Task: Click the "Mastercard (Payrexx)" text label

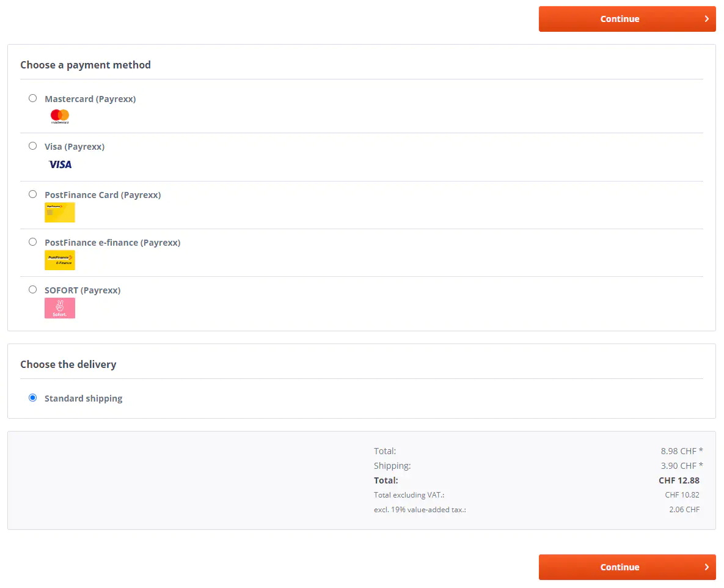Action: pyautogui.click(x=90, y=99)
